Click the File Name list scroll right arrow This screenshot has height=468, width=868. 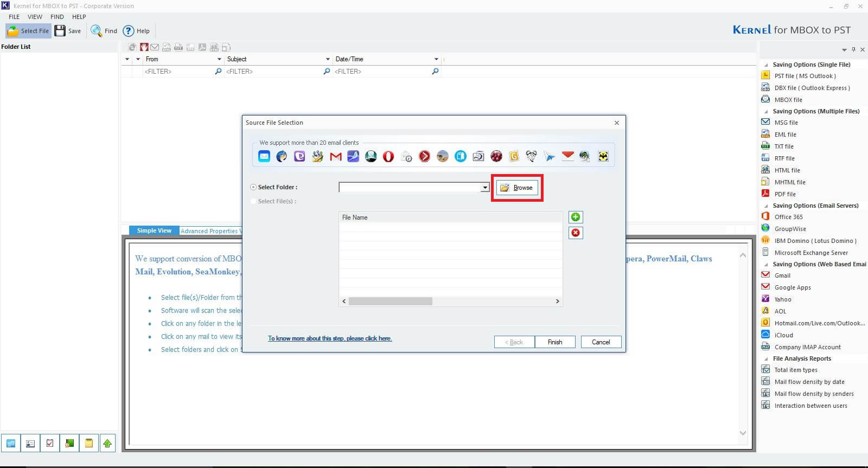click(x=557, y=301)
